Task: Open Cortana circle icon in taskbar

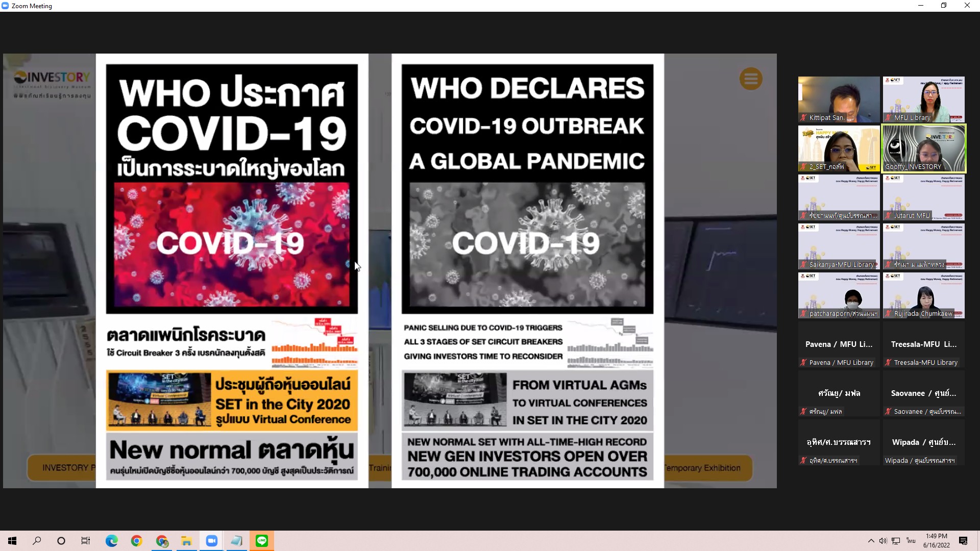Action: click(61, 541)
